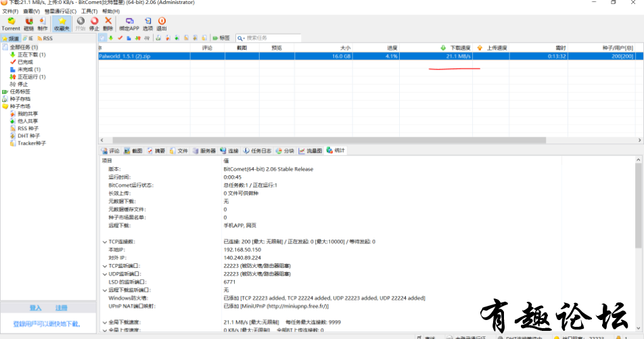
Task: Click the 注册 register link
Action: (61, 308)
